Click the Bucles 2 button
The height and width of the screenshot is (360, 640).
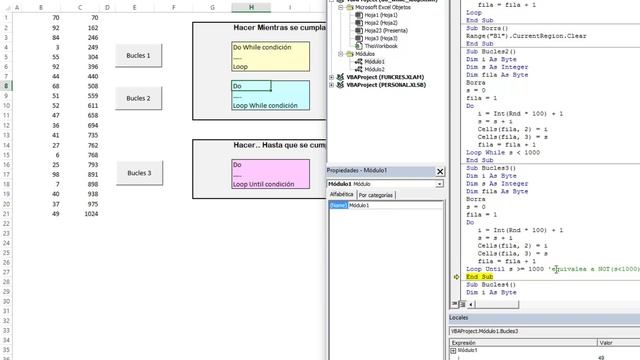tap(138, 98)
